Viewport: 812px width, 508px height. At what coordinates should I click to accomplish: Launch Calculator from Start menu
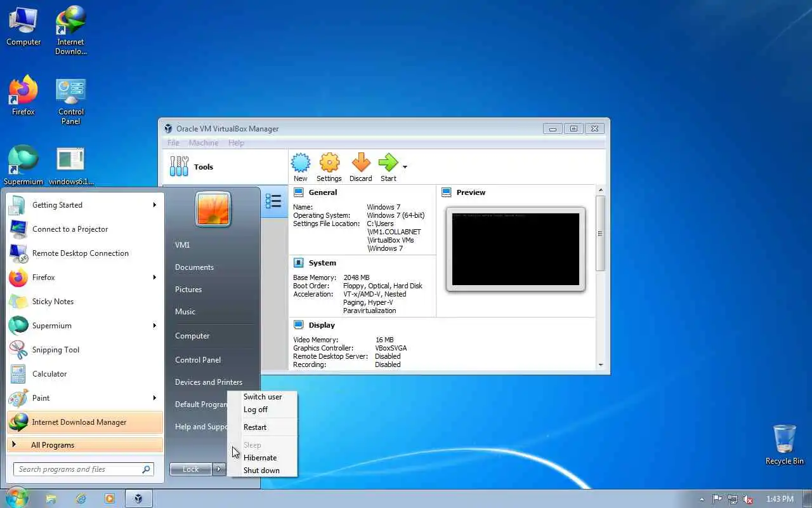click(x=85, y=374)
